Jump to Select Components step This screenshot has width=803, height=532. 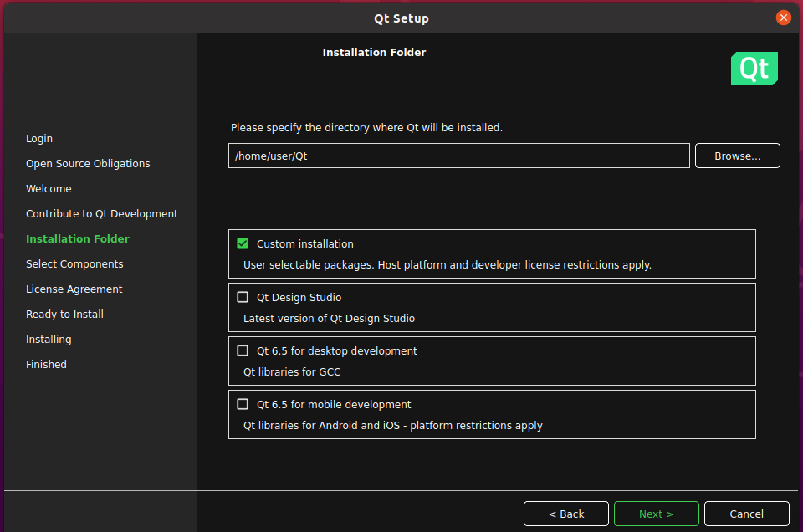(x=74, y=264)
